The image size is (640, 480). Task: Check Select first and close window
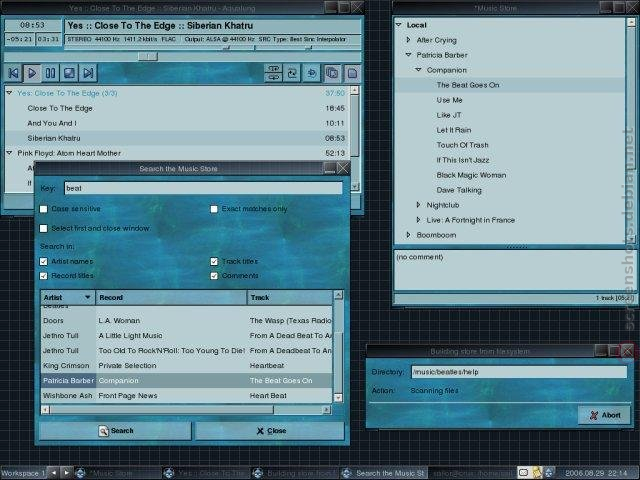coord(44,229)
